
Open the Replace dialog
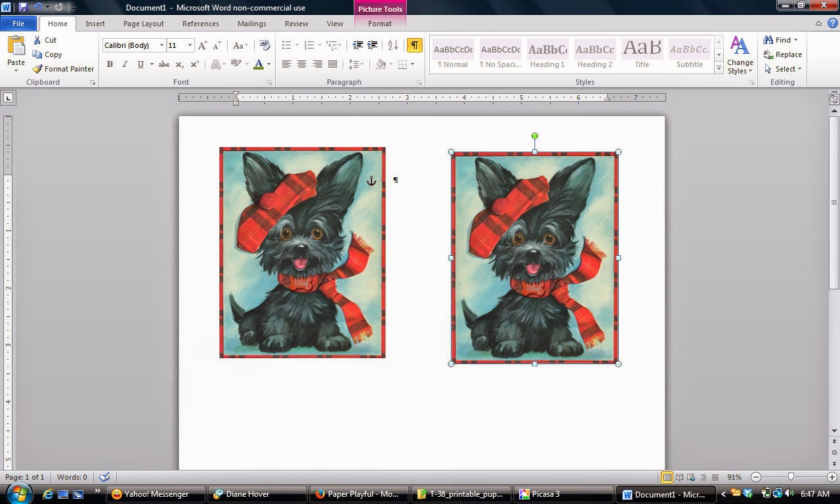(782, 54)
